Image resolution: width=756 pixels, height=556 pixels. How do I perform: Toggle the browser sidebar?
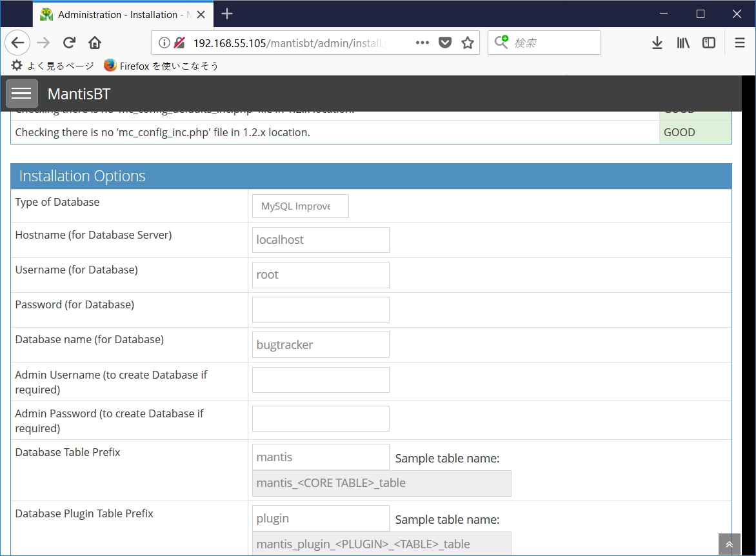(708, 42)
